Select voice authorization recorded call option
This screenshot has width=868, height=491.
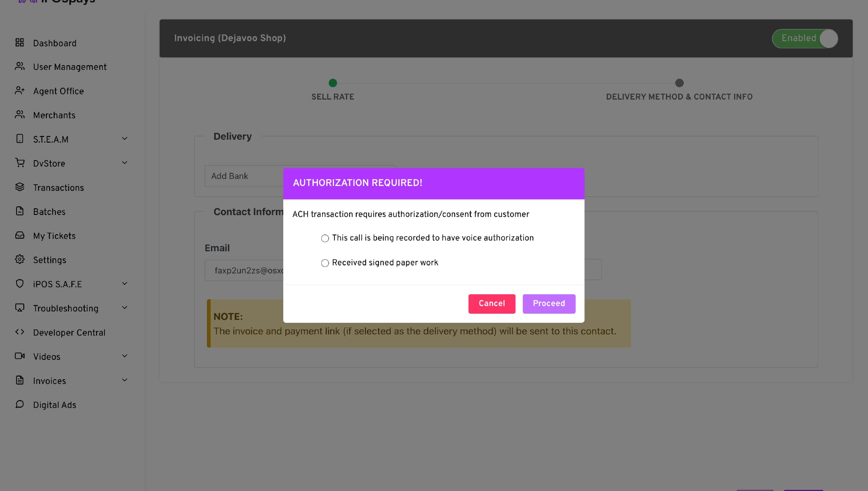[x=325, y=238]
